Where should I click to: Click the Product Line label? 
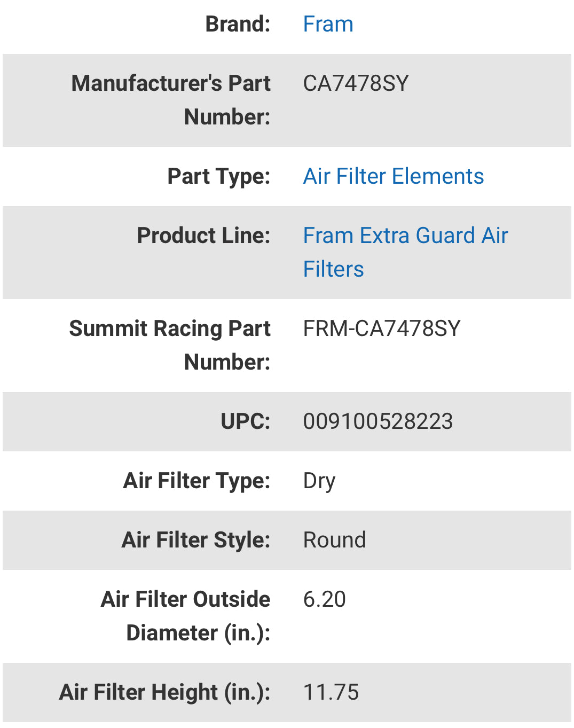(x=203, y=236)
